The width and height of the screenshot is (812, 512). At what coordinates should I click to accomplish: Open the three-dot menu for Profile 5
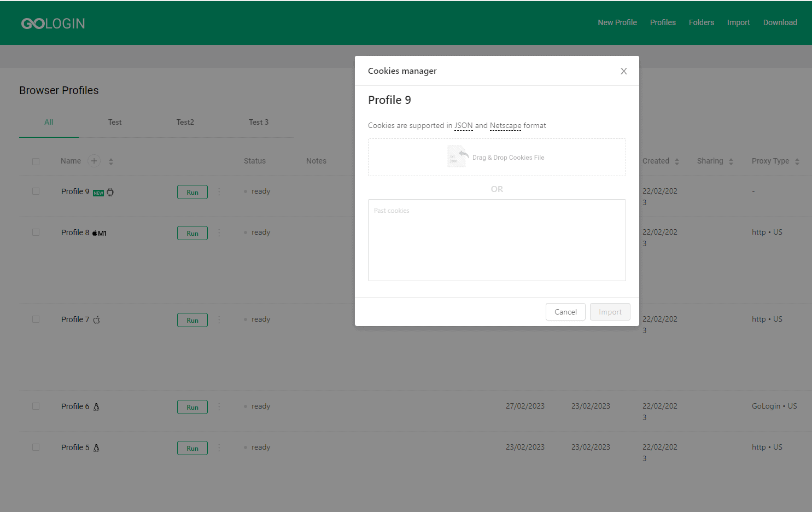pos(219,448)
